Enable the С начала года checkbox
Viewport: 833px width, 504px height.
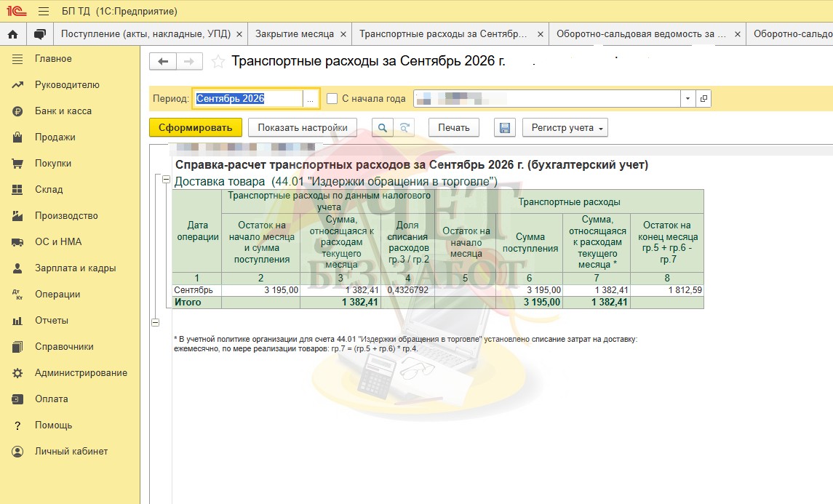pyautogui.click(x=332, y=98)
